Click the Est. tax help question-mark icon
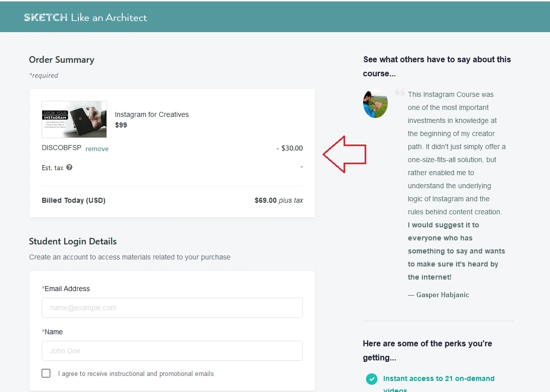The image size is (550, 392). [69, 168]
